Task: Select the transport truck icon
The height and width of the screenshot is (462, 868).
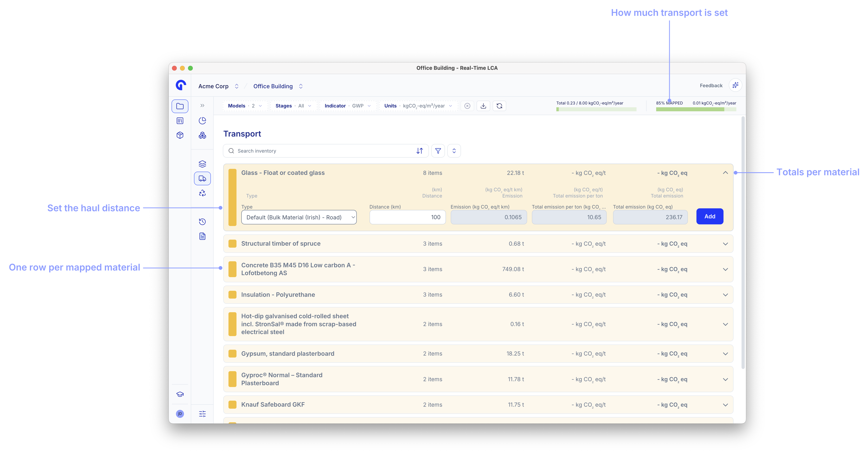Action: [202, 178]
